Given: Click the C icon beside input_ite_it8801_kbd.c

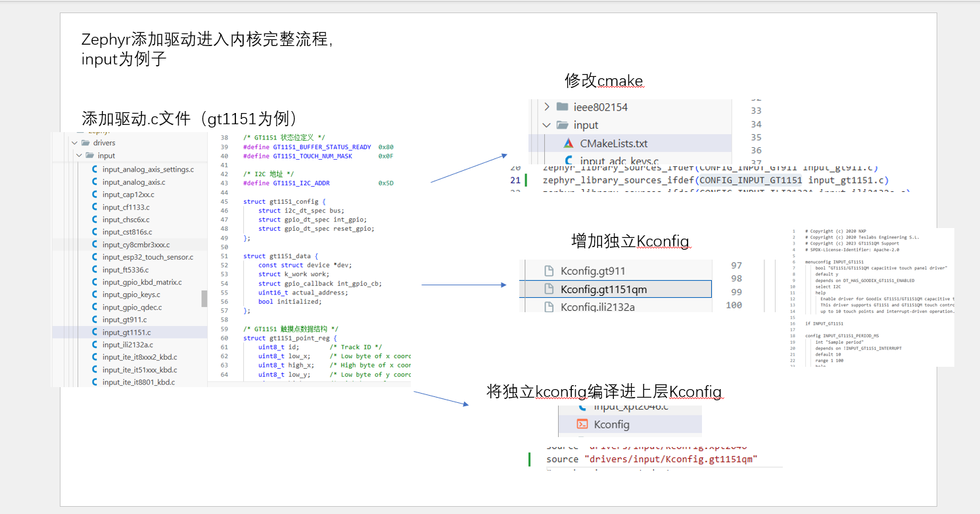Looking at the screenshot, I should coord(96,382).
